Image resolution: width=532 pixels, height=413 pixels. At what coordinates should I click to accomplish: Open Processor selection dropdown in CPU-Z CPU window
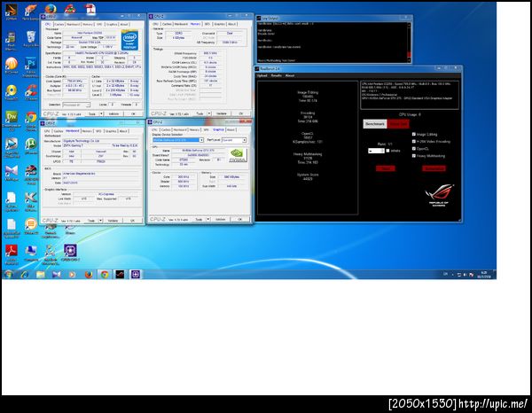[76, 105]
